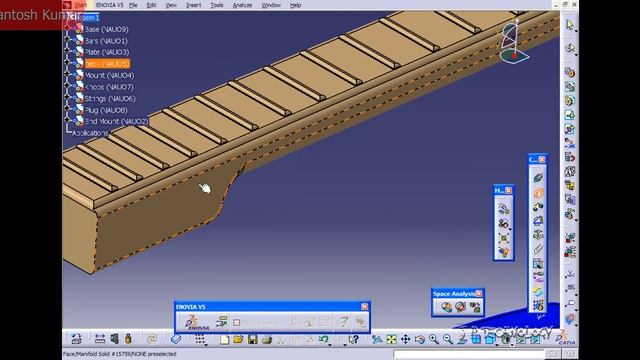Click the What's This help icon
This screenshot has height=360, width=640.
[353, 339]
